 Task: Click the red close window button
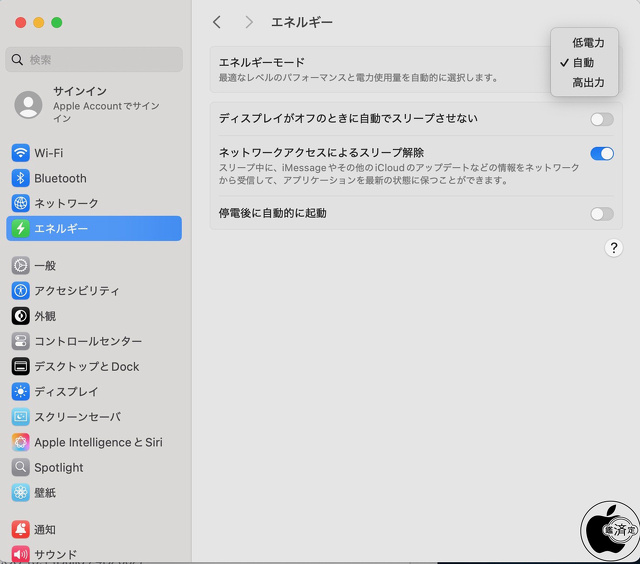pyautogui.click(x=20, y=22)
